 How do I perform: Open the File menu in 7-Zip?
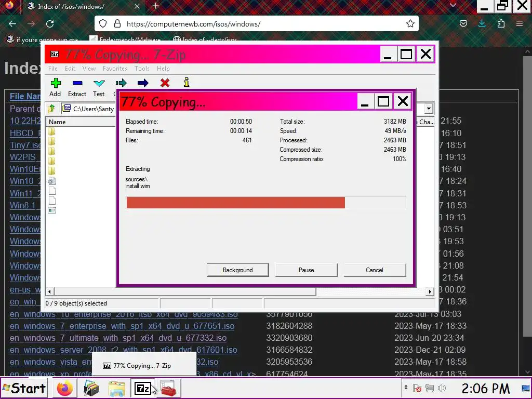[x=52, y=69]
